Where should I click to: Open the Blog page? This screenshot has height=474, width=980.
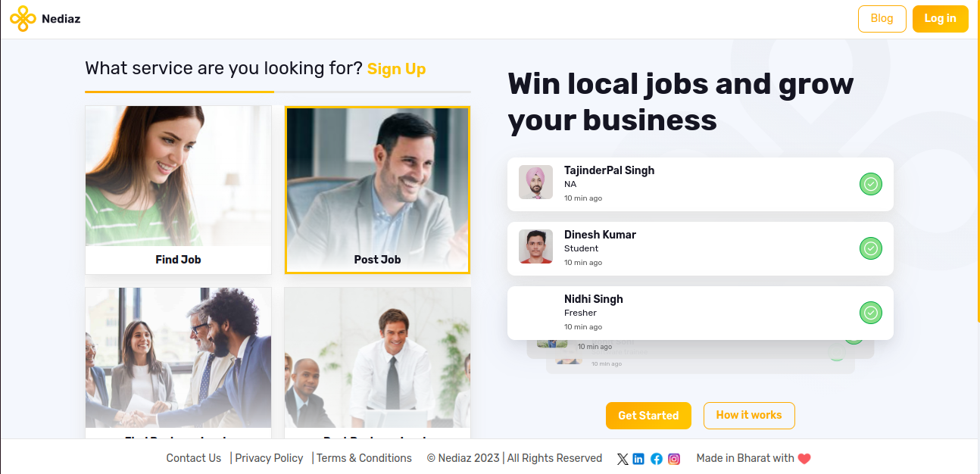pos(882,19)
